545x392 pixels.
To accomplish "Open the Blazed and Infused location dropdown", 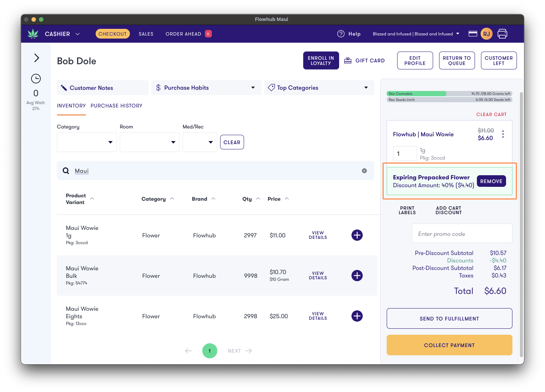I will click(x=416, y=34).
